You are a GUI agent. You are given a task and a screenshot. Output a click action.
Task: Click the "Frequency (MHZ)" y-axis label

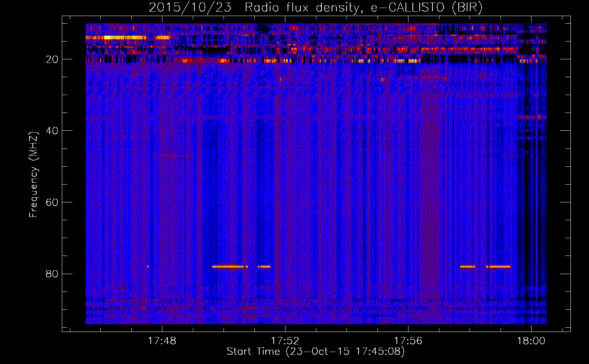pyautogui.click(x=33, y=175)
